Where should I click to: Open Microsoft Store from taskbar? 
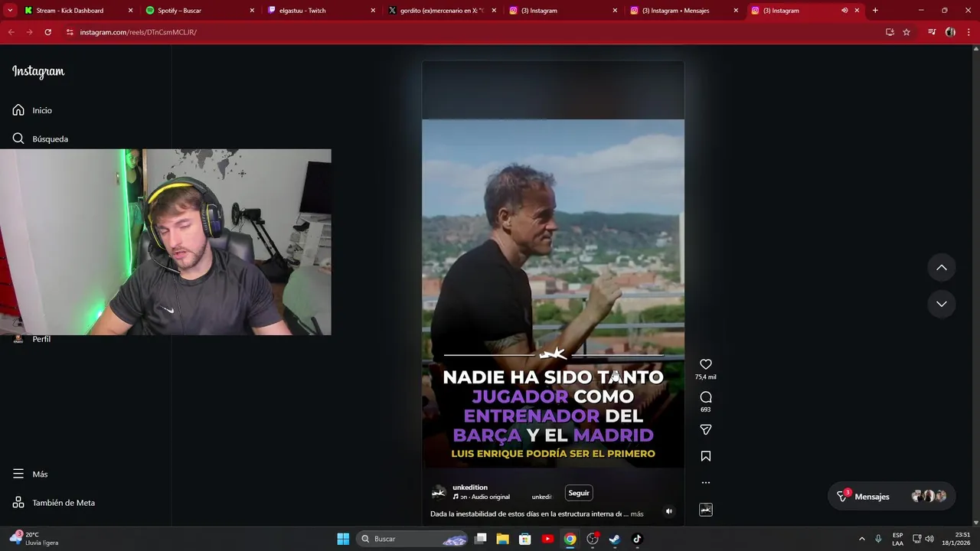coord(525,539)
